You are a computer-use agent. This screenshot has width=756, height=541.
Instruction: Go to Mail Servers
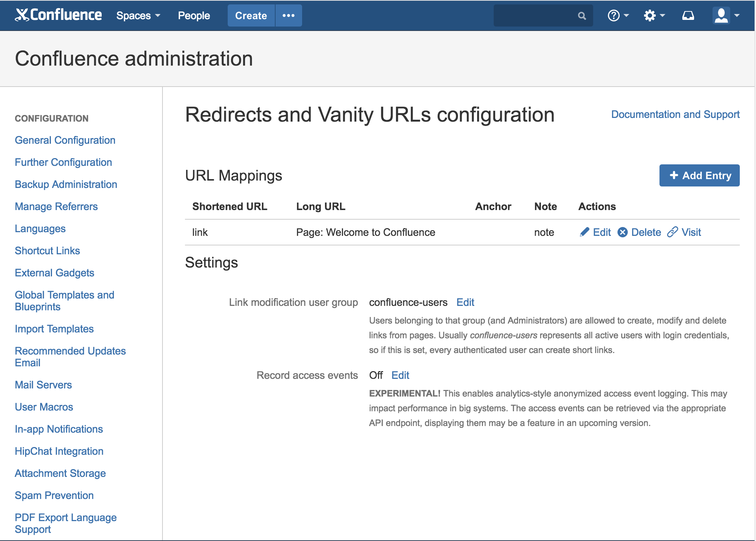click(43, 385)
